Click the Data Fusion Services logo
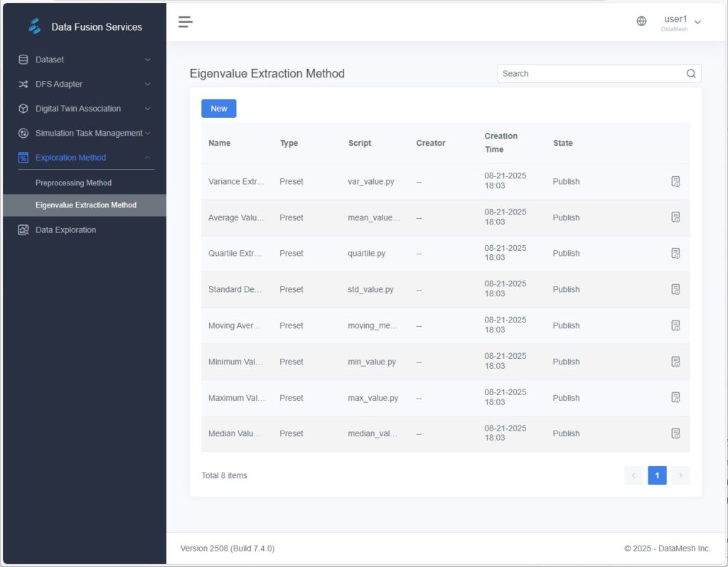This screenshot has height=567, width=728. pos(35,27)
